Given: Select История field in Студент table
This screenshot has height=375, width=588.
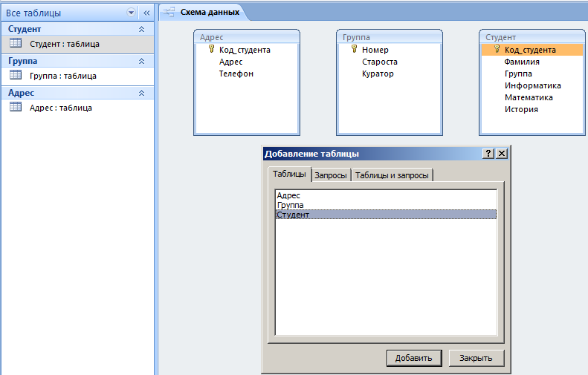Looking at the screenshot, I should pos(521,110).
